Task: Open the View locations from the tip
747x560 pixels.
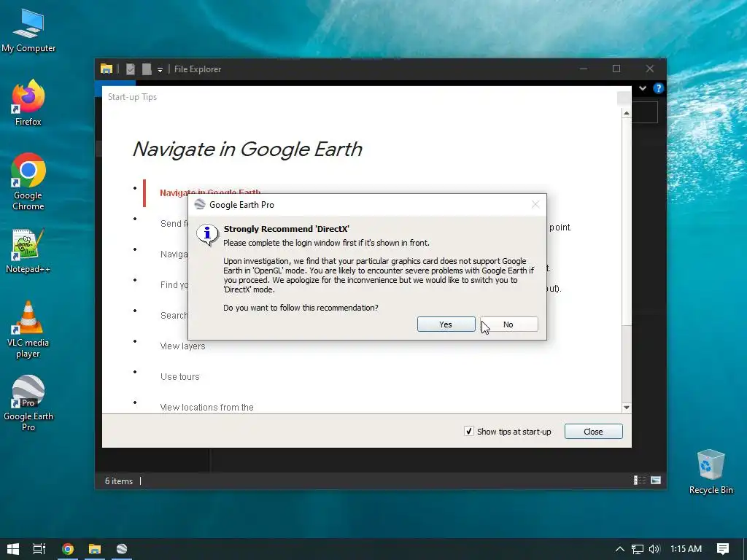Action: coord(206,407)
